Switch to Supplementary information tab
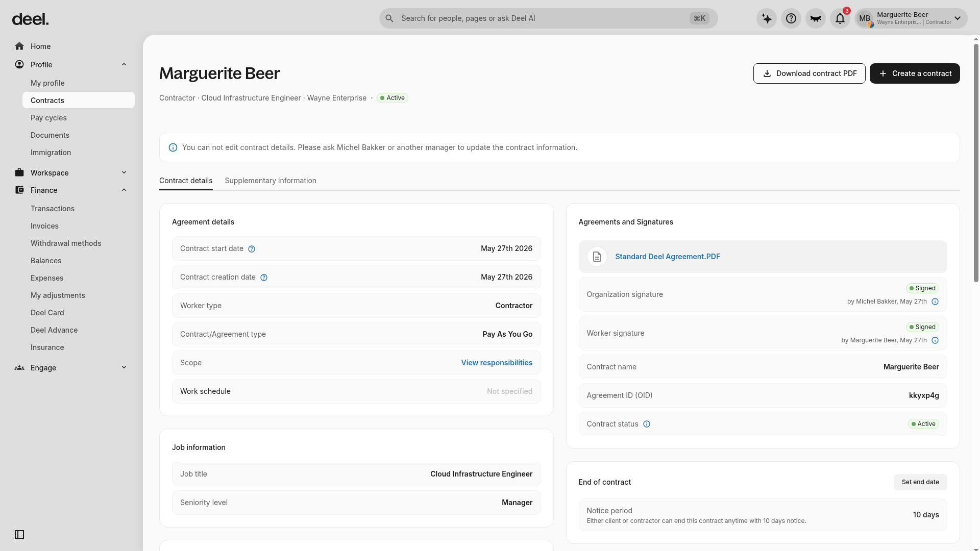 click(x=271, y=181)
